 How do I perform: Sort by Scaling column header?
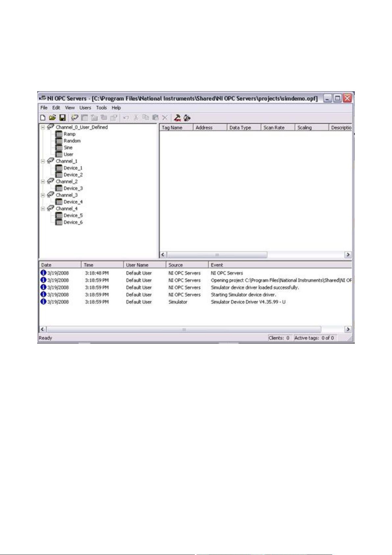click(312, 127)
